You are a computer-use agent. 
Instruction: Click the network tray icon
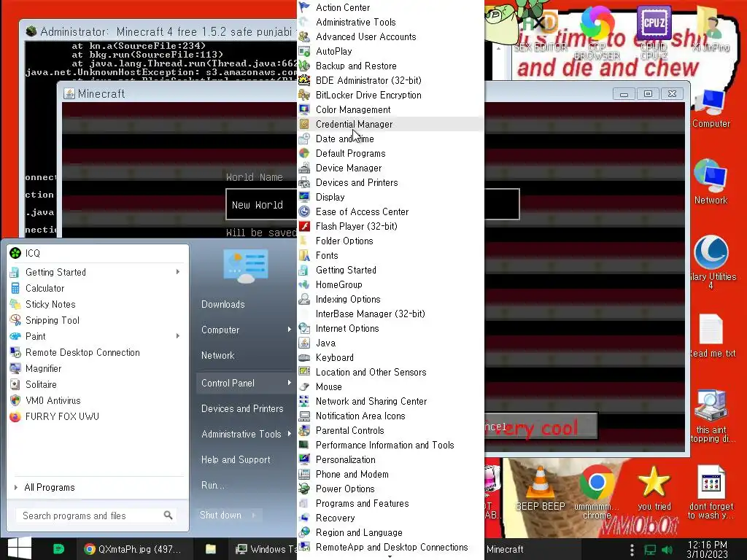(650, 550)
